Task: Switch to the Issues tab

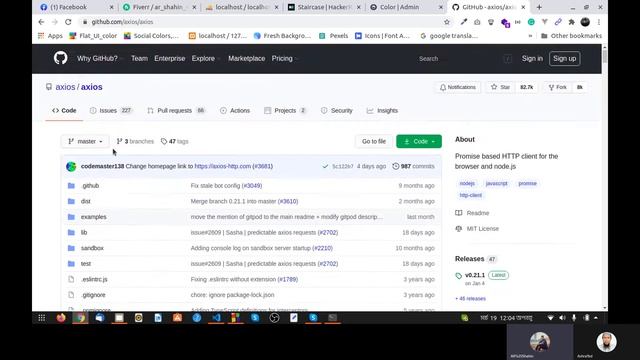Action: tap(111, 111)
